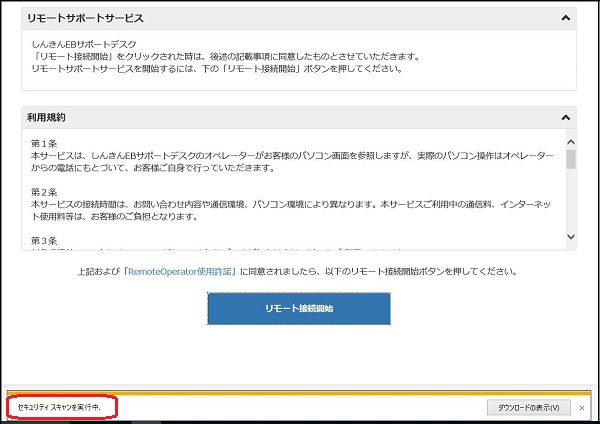Click the リモートサポートサービス header title

click(x=85, y=18)
